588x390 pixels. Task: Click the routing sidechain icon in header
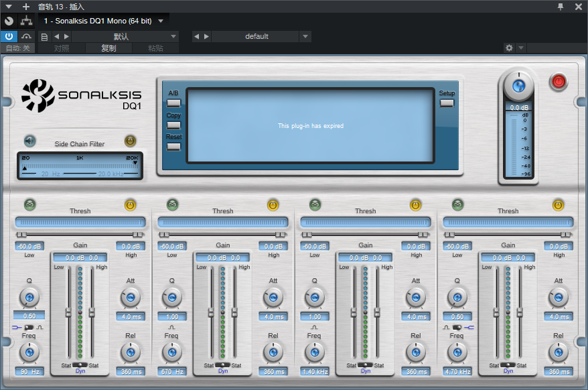coord(26,21)
